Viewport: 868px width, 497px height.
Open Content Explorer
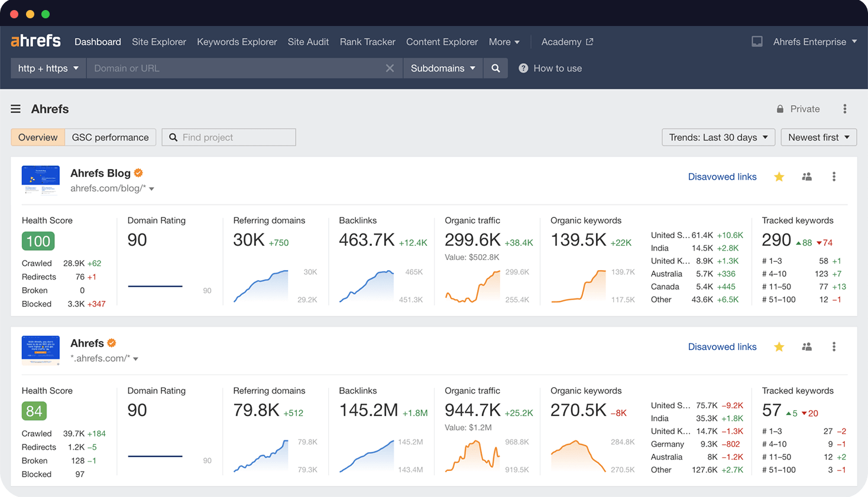pyautogui.click(x=442, y=41)
